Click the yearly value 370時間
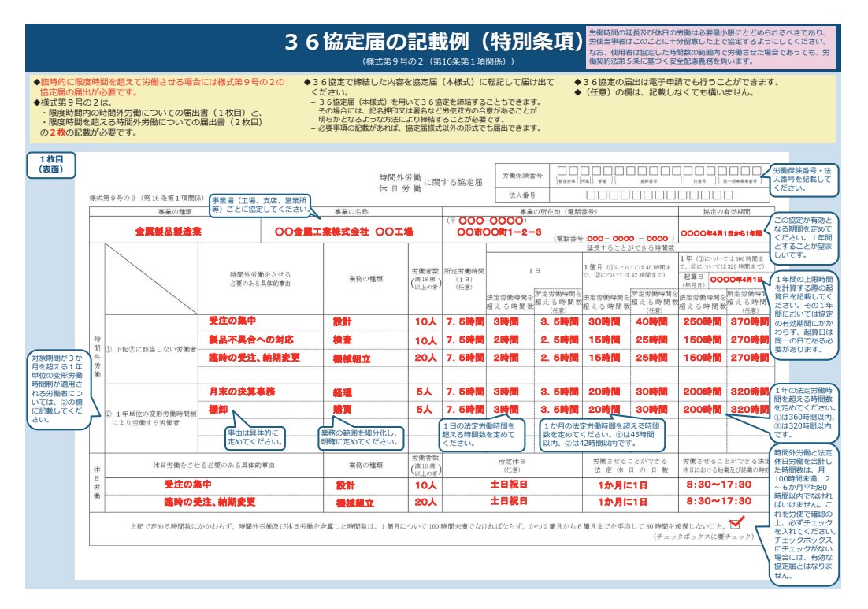Viewport: 868px width, 609px height. tap(749, 321)
